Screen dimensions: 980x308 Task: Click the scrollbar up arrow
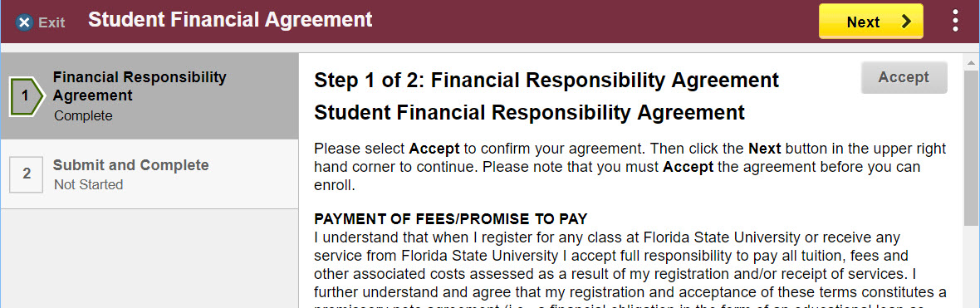(x=972, y=62)
